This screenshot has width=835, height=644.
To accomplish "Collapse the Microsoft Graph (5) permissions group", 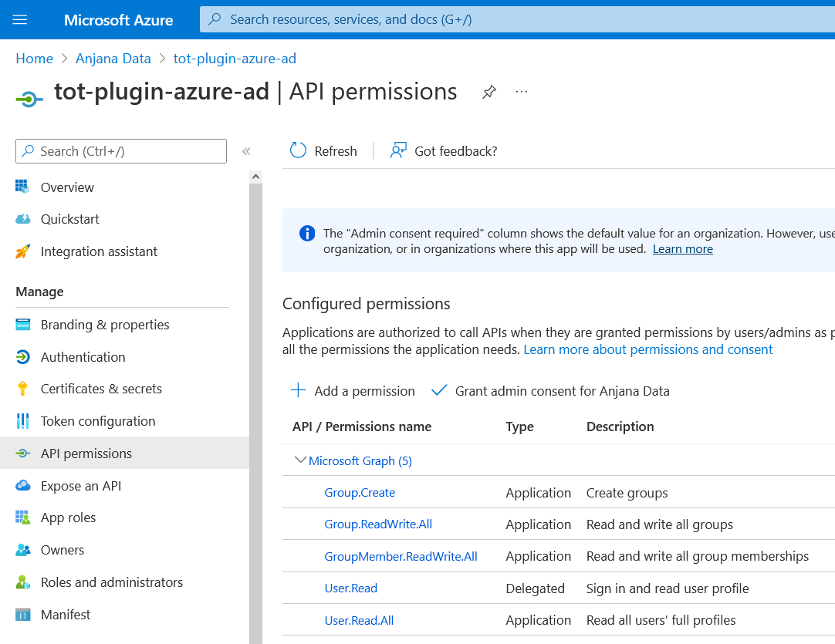I will [300, 460].
